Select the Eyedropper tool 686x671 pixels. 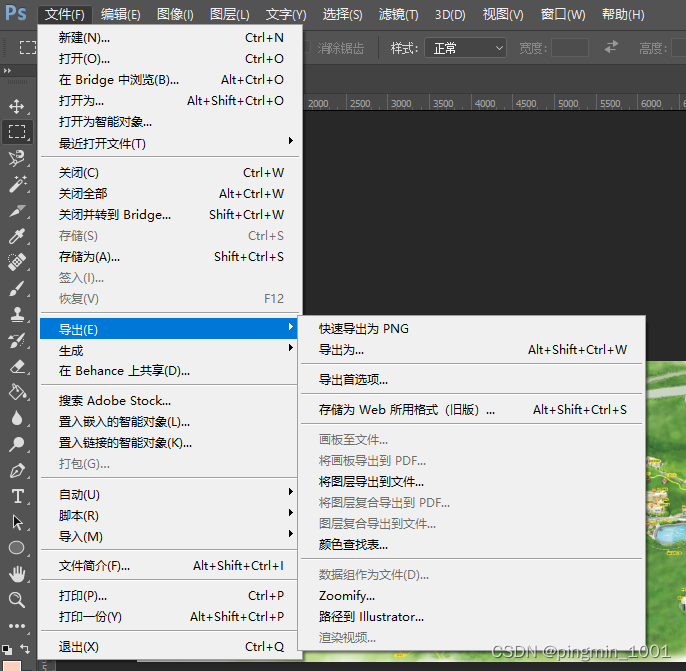click(x=17, y=236)
